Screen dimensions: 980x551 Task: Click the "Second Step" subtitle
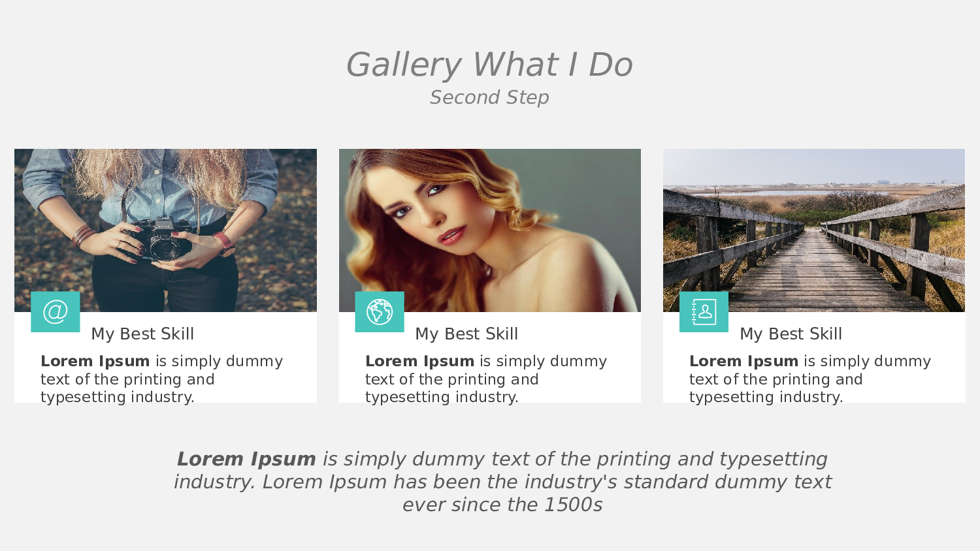click(x=489, y=97)
